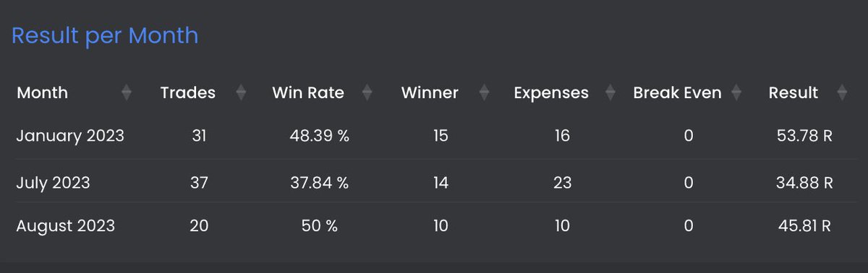The height and width of the screenshot is (273, 868).
Task: Click the Expenses header text
Action: coord(551,93)
